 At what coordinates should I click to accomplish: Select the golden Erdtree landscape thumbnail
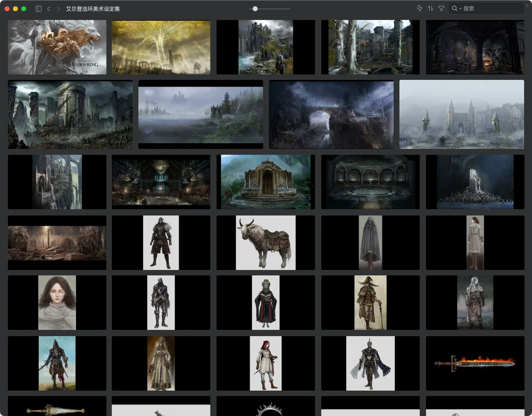click(161, 47)
